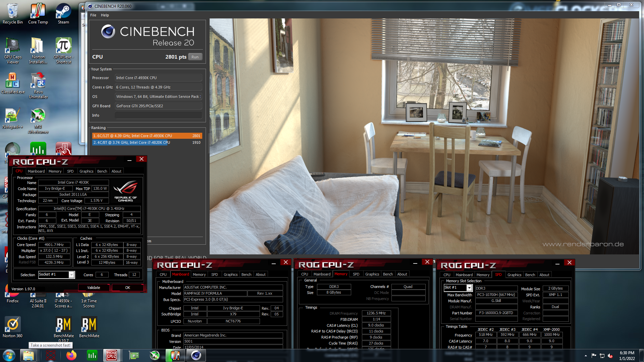Switch to CPU tab in Mainboard CPU-Z window

click(x=163, y=275)
